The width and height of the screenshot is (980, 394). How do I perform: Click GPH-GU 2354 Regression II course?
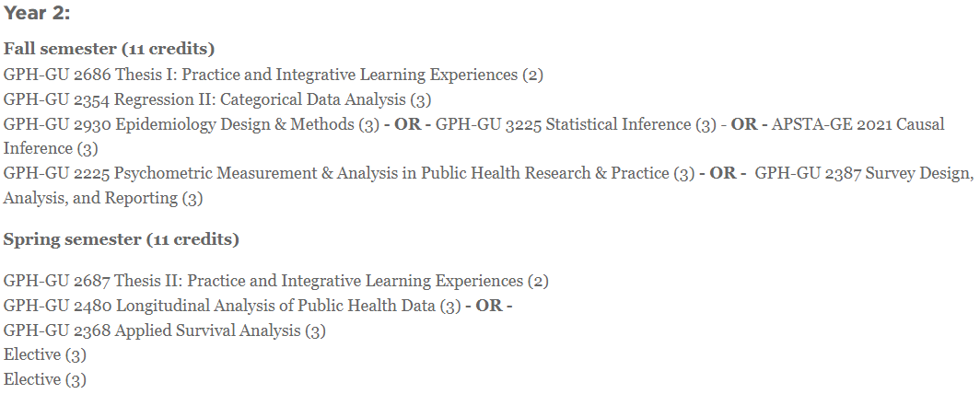coord(216,100)
